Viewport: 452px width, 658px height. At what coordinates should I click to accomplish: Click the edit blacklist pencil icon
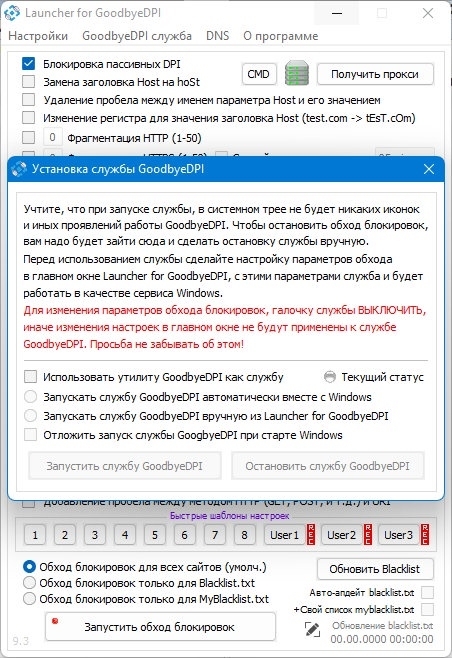312,630
